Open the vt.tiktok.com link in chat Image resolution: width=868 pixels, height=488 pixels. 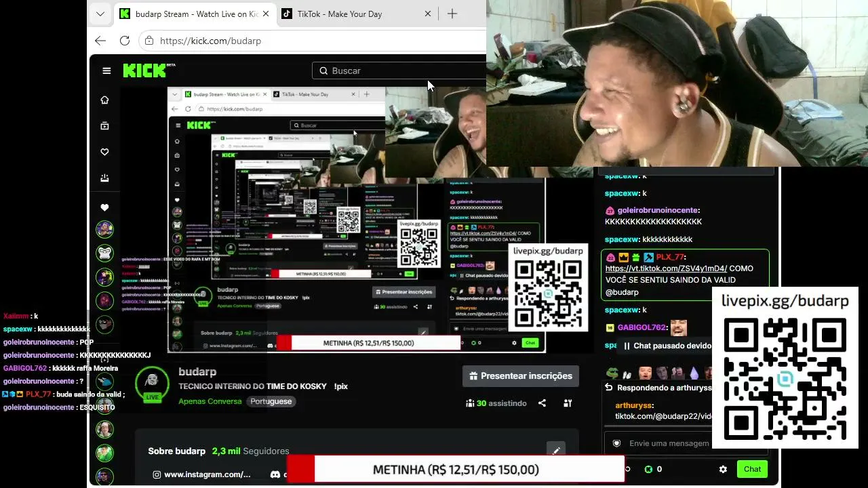(x=666, y=268)
